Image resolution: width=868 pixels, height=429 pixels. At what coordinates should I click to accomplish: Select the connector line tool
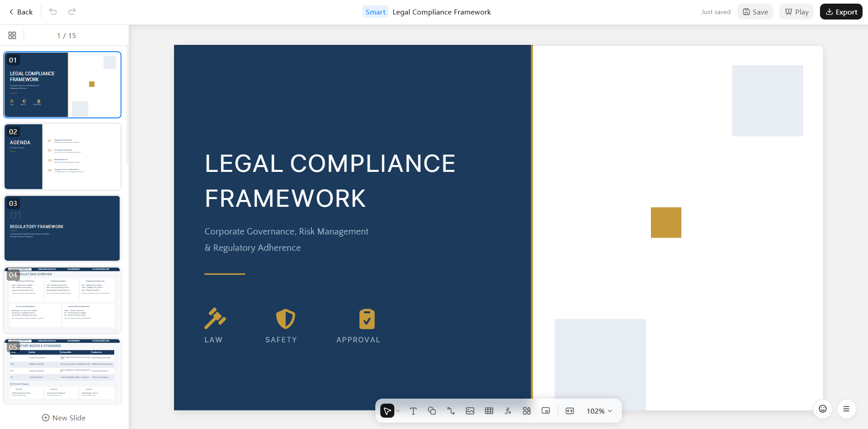451,411
